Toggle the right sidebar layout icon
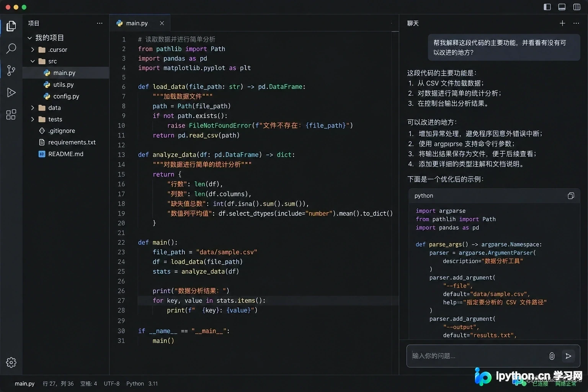 pos(577,7)
